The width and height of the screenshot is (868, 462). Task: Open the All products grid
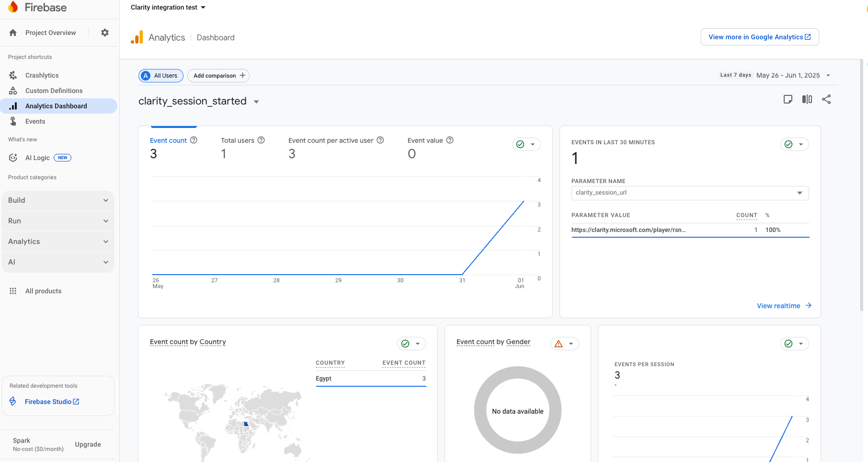coord(43,291)
